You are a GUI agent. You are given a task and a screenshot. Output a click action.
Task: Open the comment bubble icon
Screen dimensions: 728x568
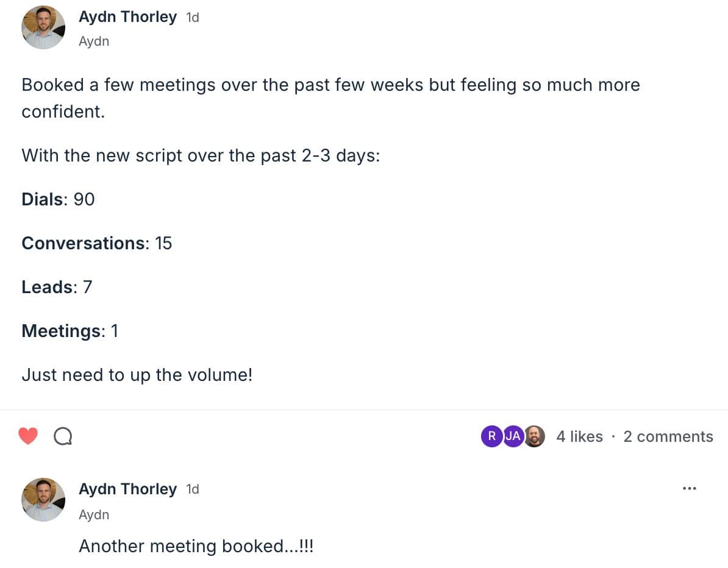(x=63, y=435)
